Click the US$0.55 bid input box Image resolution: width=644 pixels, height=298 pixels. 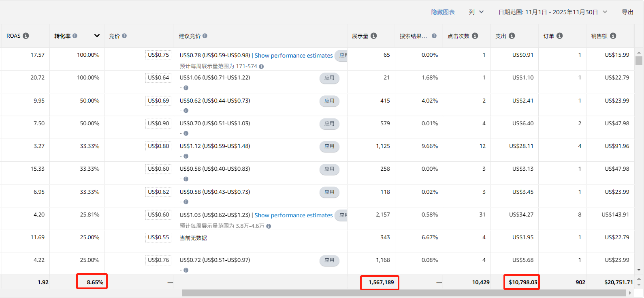pos(158,238)
